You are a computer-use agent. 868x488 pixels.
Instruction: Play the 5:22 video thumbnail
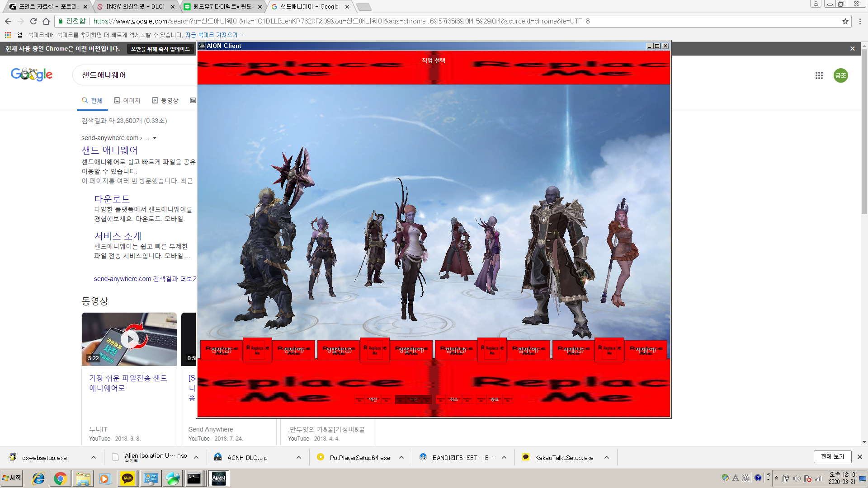129,339
